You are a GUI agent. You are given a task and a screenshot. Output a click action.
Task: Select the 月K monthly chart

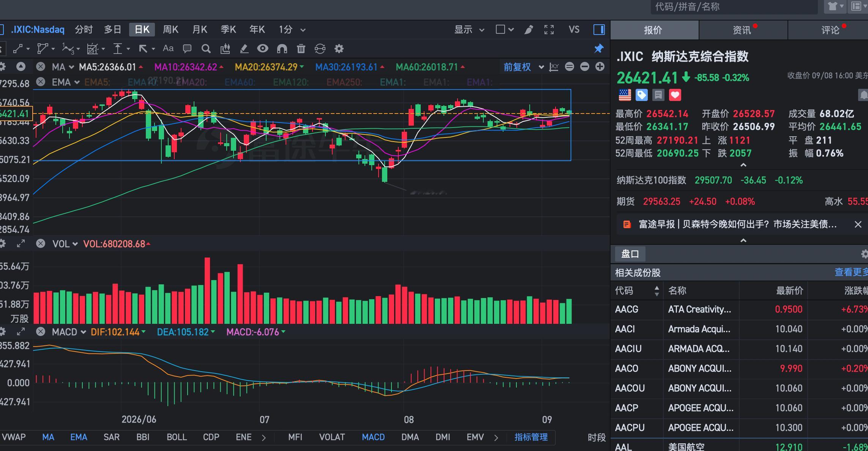tap(200, 30)
